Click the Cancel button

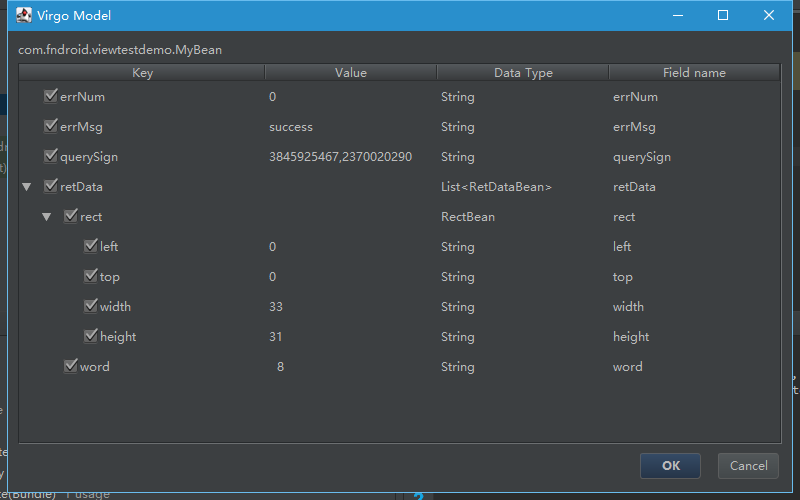748,465
